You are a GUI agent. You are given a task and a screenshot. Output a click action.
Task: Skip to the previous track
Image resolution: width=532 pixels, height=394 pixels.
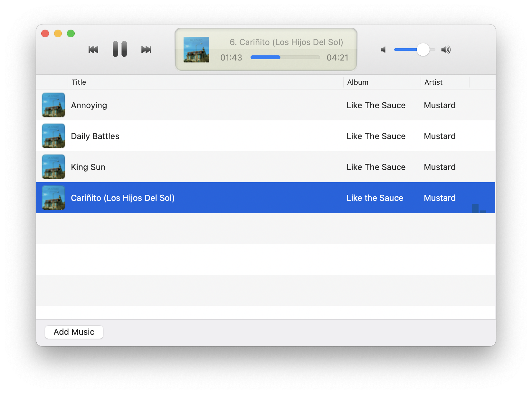click(x=93, y=50)
